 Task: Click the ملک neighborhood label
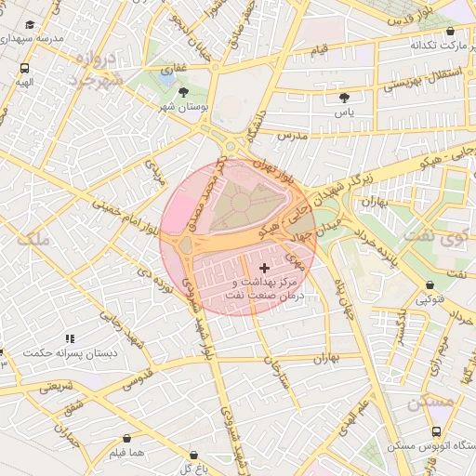click(33, 240)
